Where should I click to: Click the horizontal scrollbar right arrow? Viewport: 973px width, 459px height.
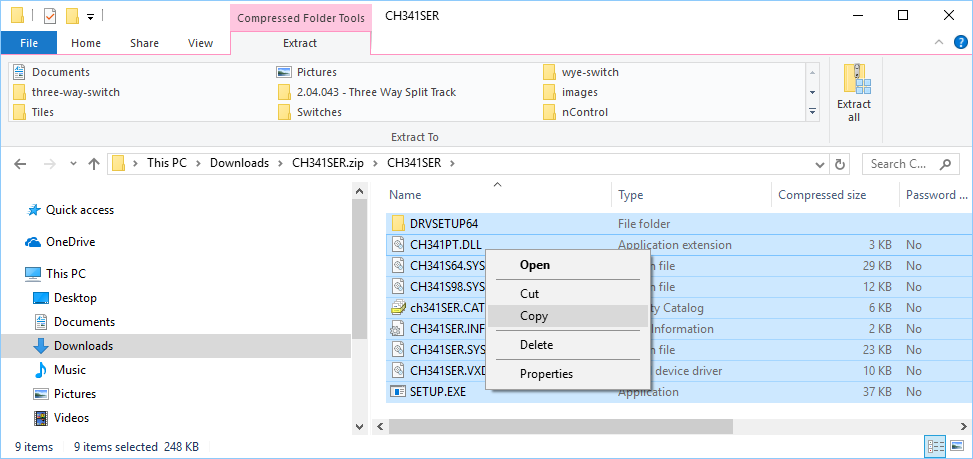964,426
